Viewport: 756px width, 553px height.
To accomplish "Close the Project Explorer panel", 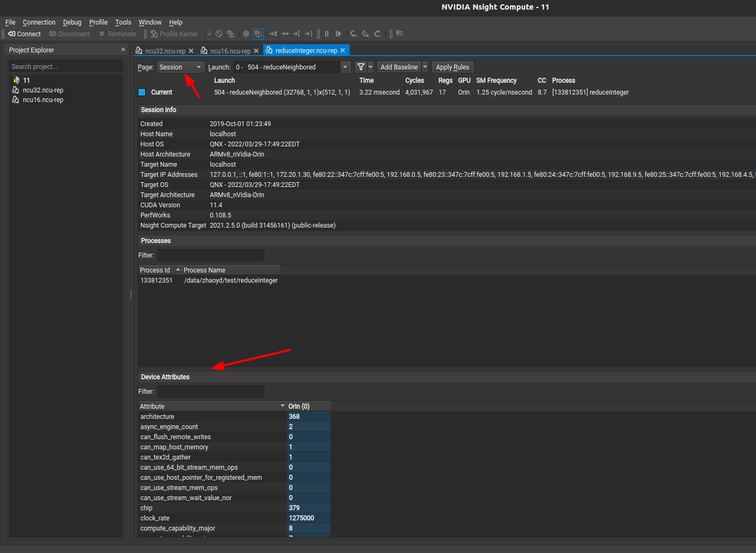I will coord(123,50).
